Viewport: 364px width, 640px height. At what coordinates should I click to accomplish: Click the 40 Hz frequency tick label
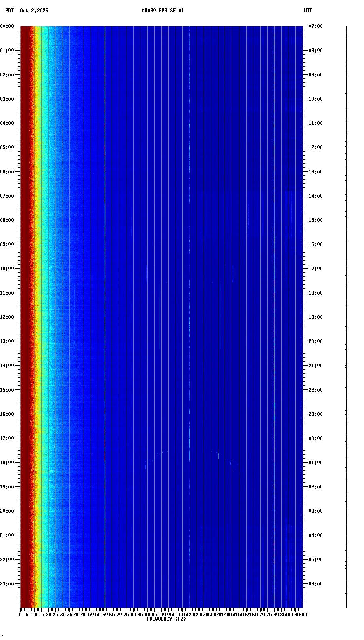77,615
